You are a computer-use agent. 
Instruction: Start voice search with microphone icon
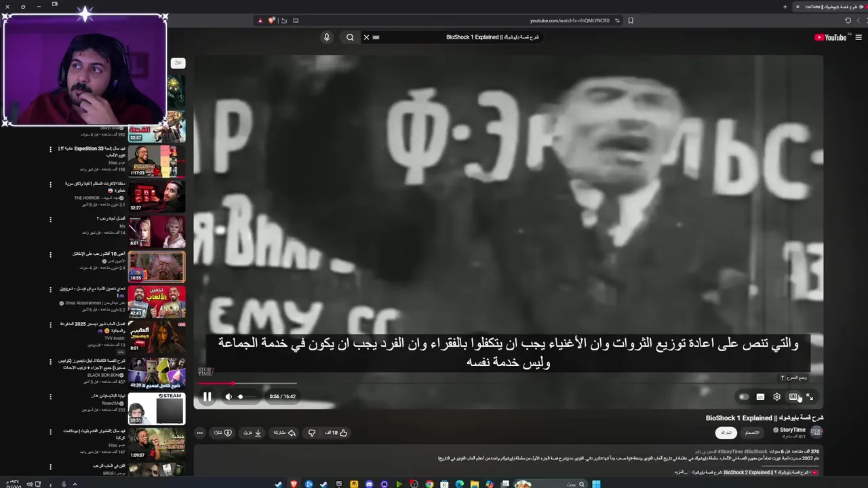click(326, 37)
